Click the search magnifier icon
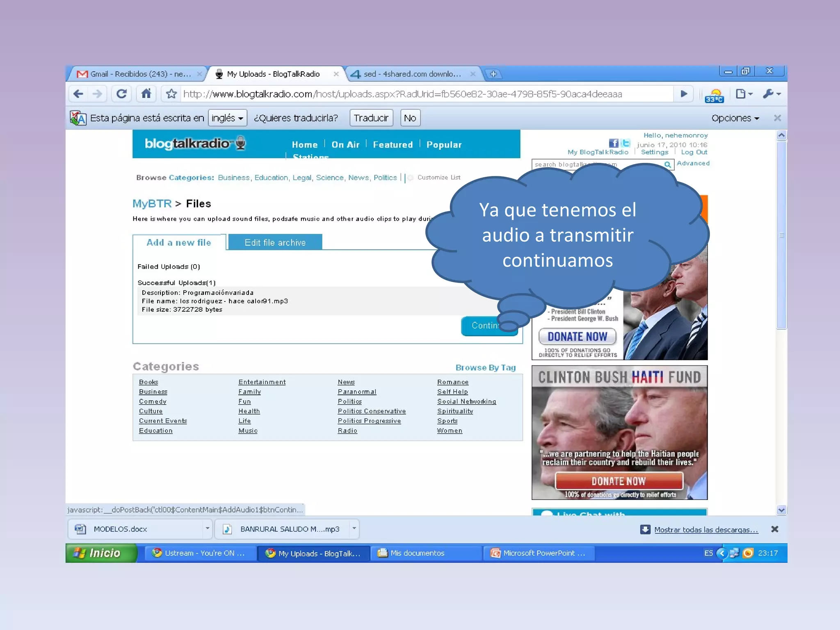This screenshot has width=840, height=630. 667,164
